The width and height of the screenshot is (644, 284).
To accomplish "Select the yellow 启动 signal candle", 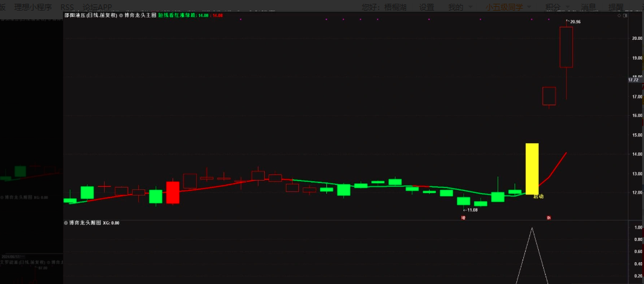I will tap(532, 169).
